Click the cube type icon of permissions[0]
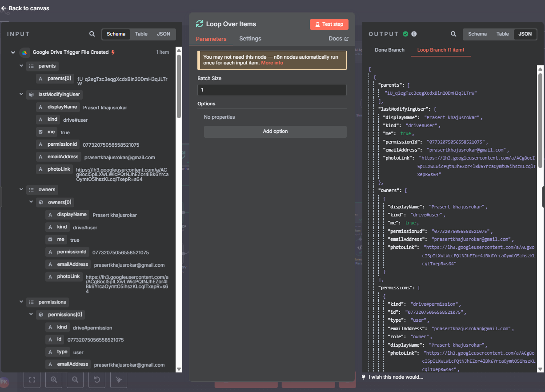 point(41,315)
